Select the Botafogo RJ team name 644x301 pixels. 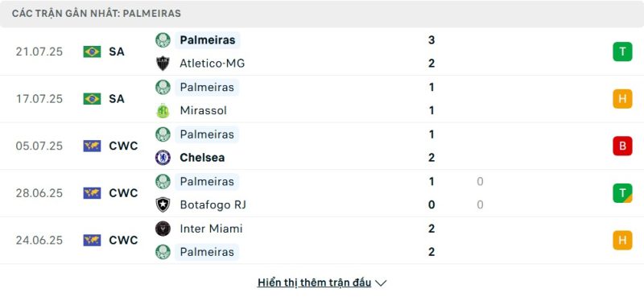click(x=213, y=204)
